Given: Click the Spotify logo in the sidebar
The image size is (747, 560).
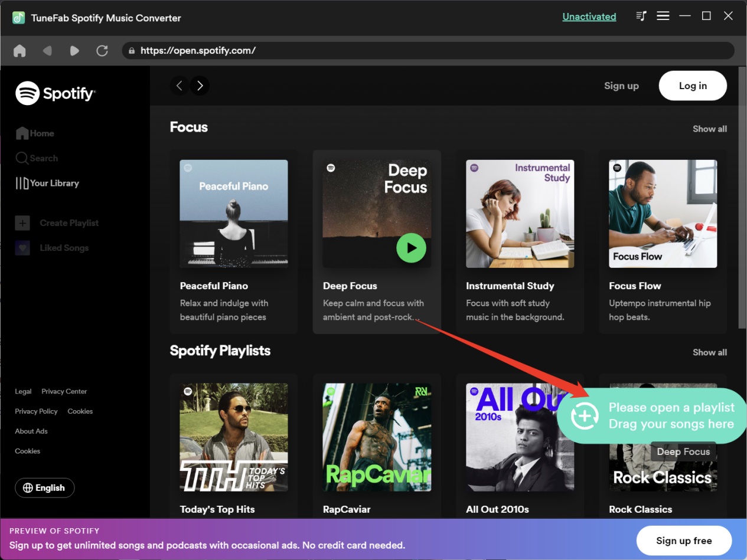Looking at the screenshot, I should tap(56, 93).
